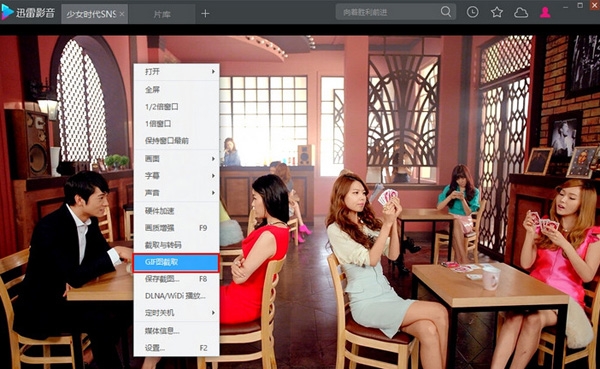Click the Xunlei player logo icon
Screen dimensions: 600x369
point(7,13)
